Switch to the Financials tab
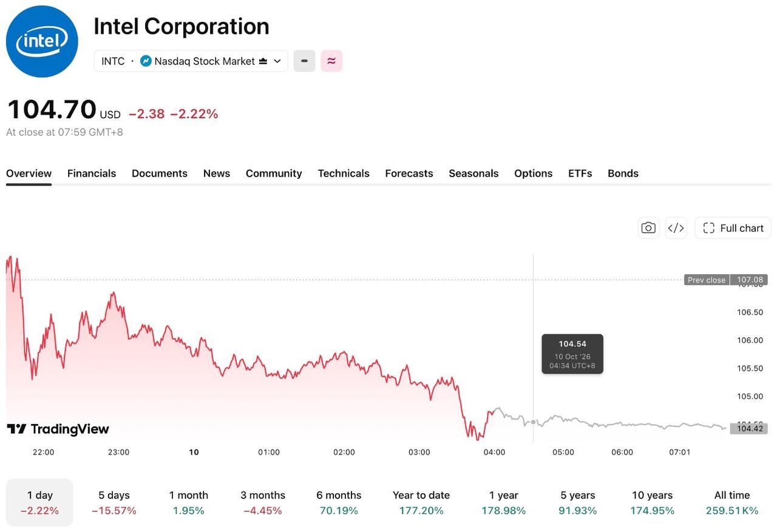Image resolution: width=777 pixels, height=532 pixels. point(92,173)
